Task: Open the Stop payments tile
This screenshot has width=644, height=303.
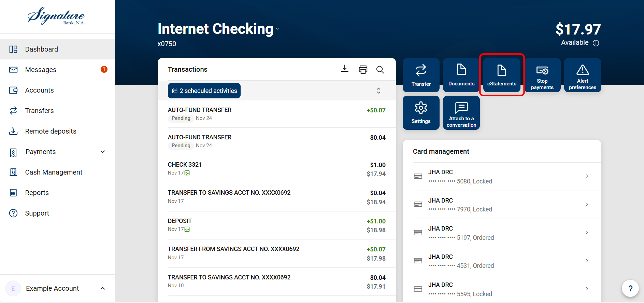Action: click(x=542, y=75)
